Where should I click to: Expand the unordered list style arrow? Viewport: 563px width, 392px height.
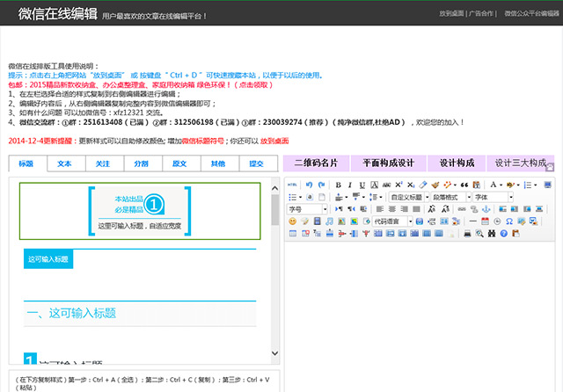click(301, 197)
